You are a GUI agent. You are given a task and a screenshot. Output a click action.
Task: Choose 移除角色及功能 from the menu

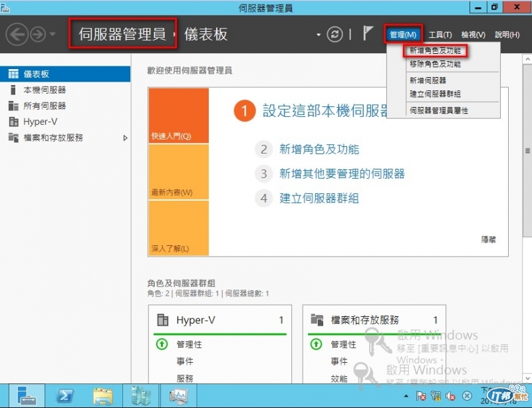tap(436, 64)
